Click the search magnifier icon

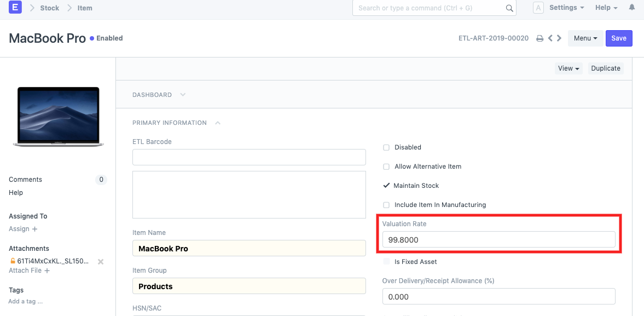pos(509,8)
